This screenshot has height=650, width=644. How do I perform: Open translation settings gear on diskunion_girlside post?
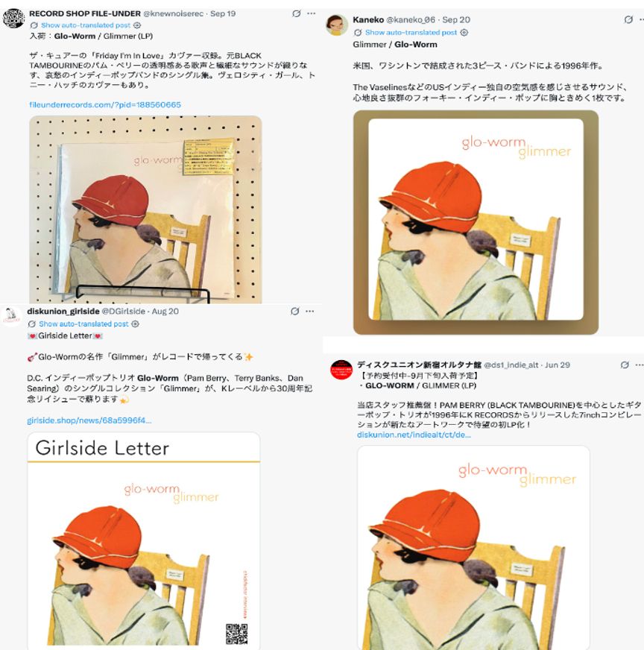tap(135, 324)
